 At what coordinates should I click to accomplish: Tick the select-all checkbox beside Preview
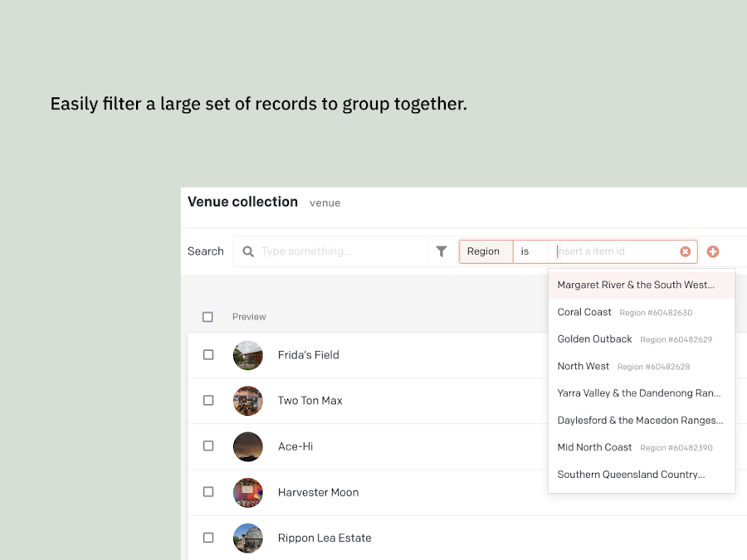pos(207,317)
